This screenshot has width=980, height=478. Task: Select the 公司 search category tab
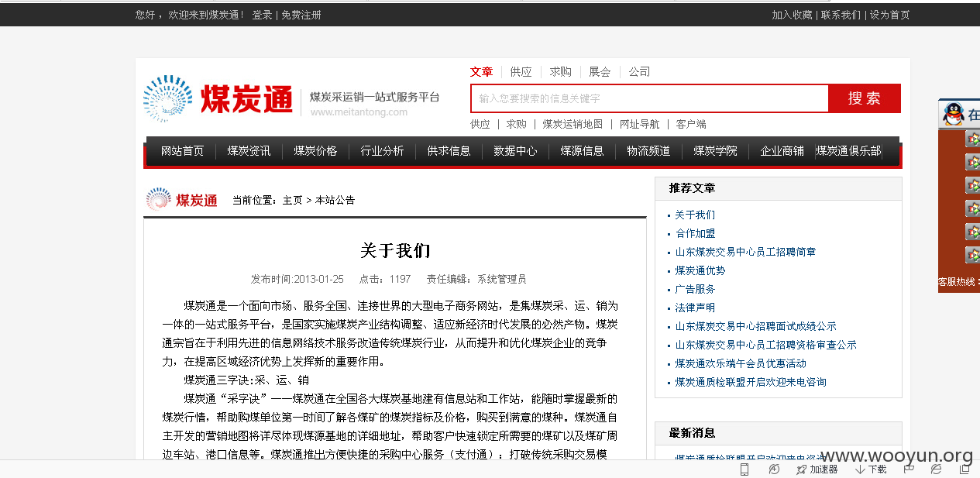pos(639,72)
